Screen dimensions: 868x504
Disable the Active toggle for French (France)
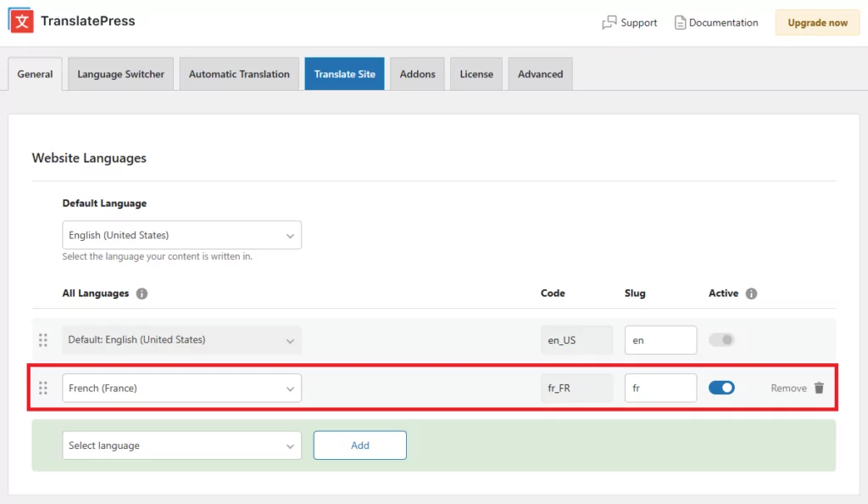[722, 387]
